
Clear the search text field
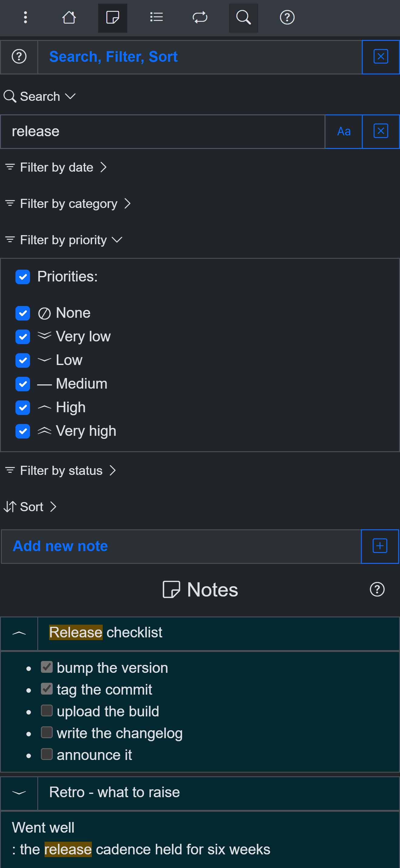tap(381, 131)
